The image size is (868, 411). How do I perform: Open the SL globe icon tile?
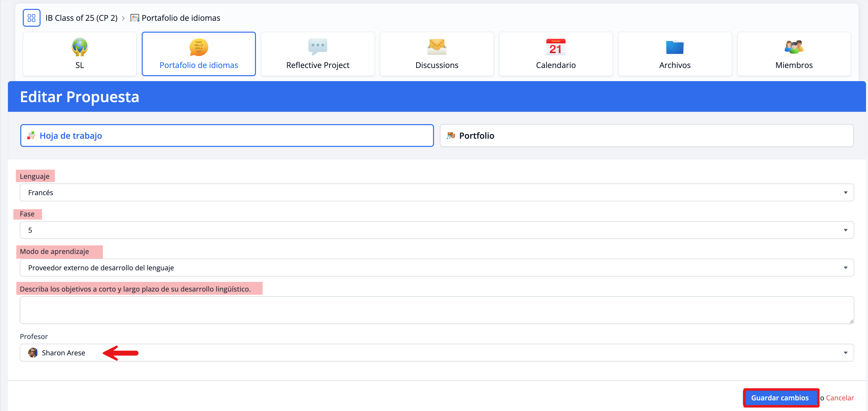80,47
